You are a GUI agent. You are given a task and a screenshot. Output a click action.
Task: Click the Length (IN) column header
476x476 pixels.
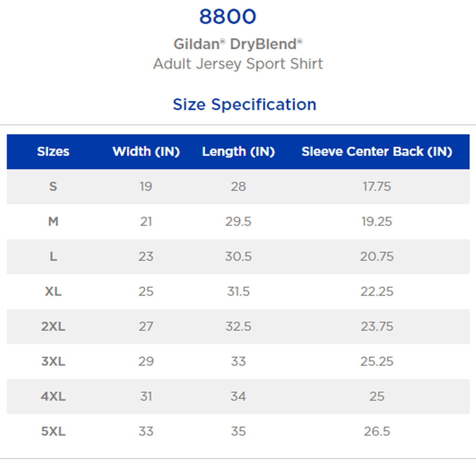point(238,152)
